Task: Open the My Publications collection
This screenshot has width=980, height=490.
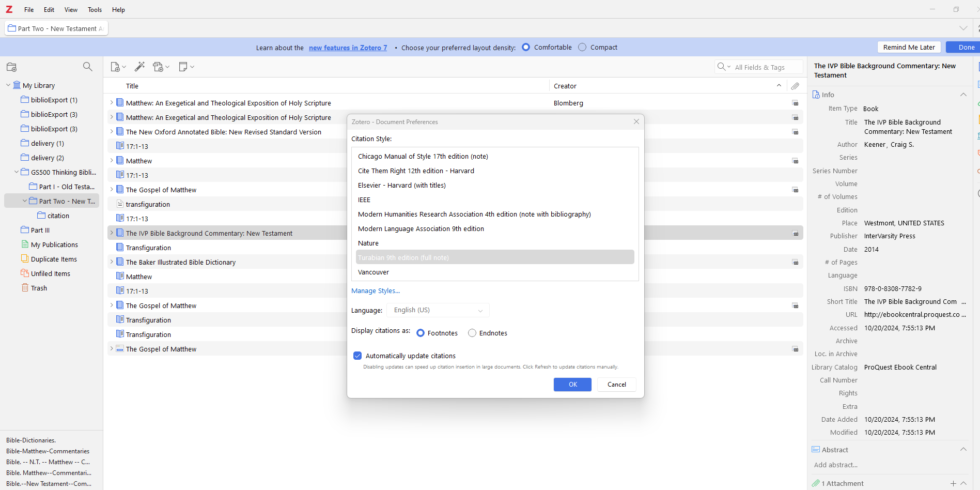Action: pos(54,244)
